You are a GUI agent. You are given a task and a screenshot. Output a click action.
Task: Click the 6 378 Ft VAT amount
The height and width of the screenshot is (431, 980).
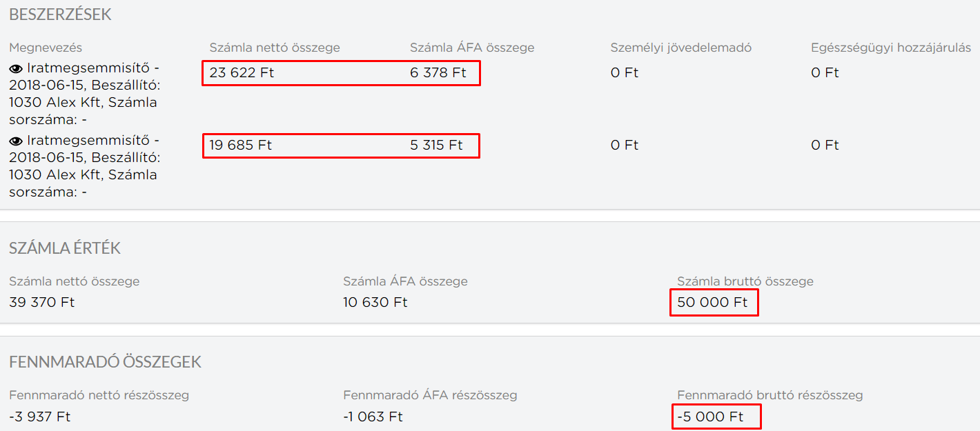pyautogui.click(x=438, y=72)
